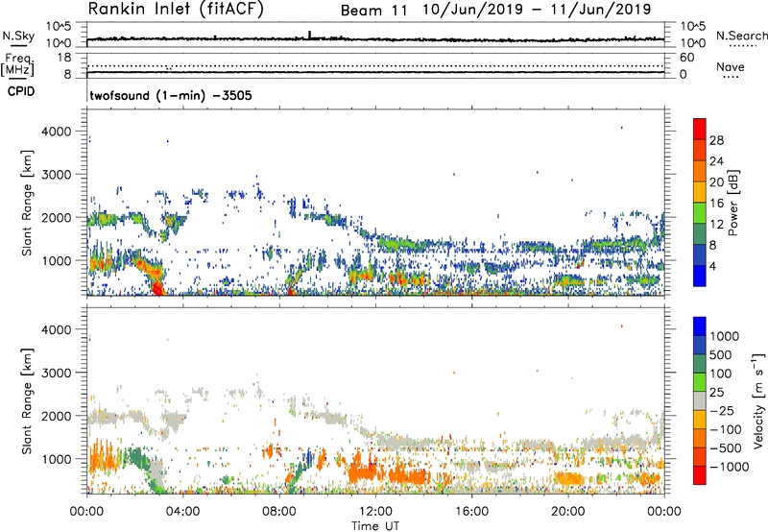Click bright blue bottom segment of Power colorbar
The width and height of the screenshot is (768, 532).
700,277
